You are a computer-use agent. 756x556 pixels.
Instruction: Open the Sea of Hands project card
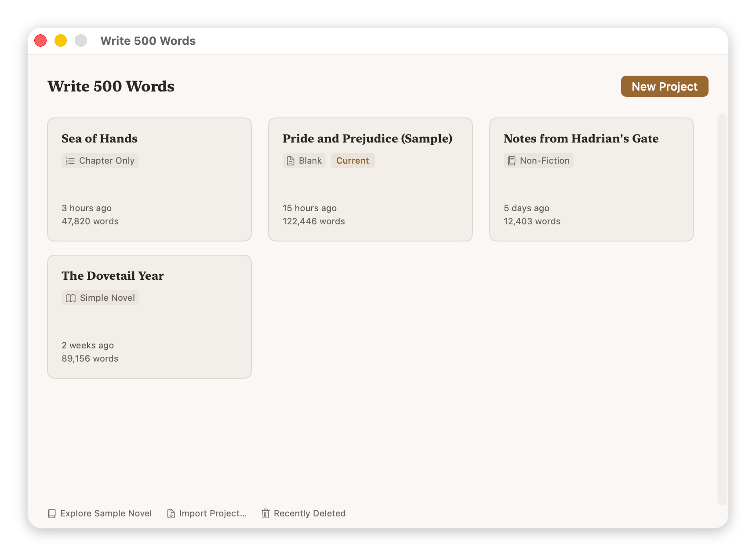149,179
